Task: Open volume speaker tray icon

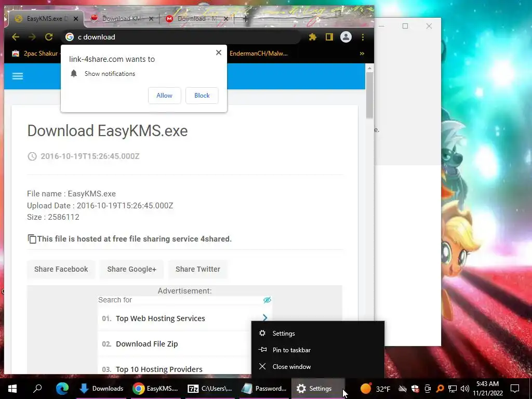Action: (465, 389)
